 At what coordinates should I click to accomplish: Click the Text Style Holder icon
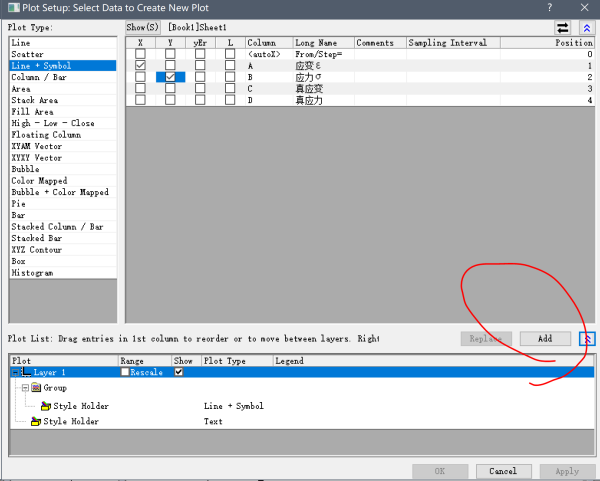[x=36, y=421]
